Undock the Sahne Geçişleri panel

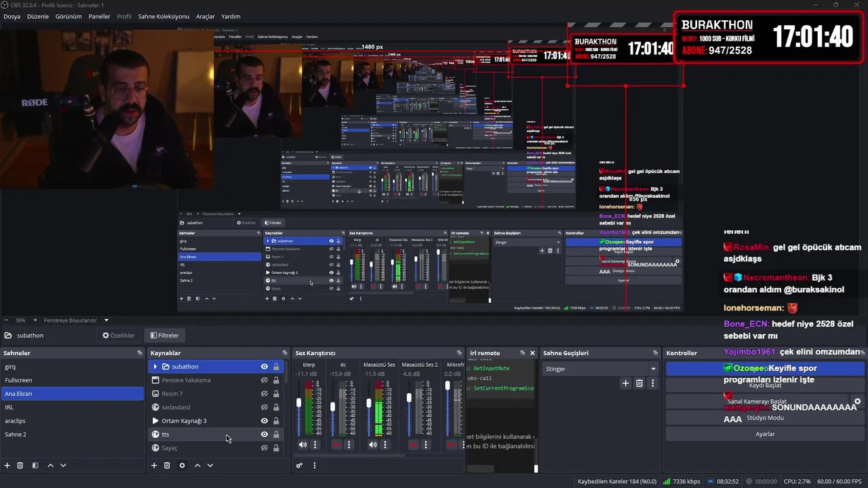(x=655, y=353)
